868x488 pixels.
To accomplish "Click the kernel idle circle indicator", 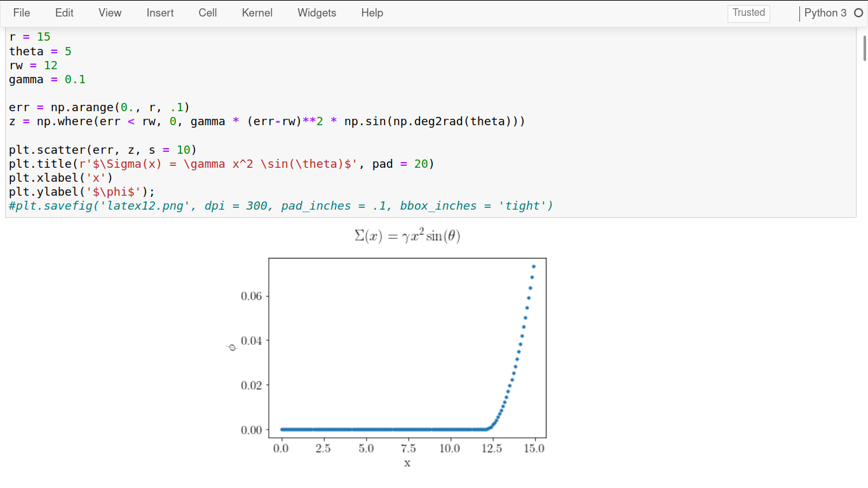I will click(858, 13).
